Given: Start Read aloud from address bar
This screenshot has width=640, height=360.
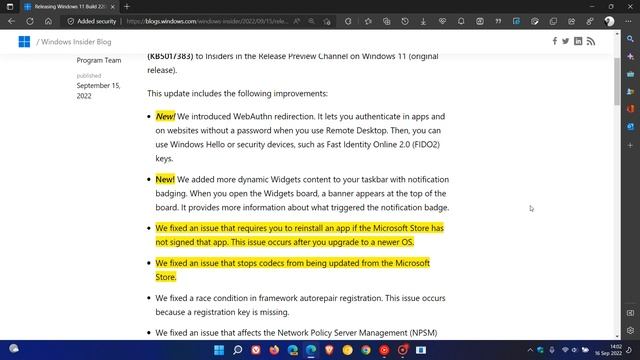Looking at the screenshot, I should point(297,21).
